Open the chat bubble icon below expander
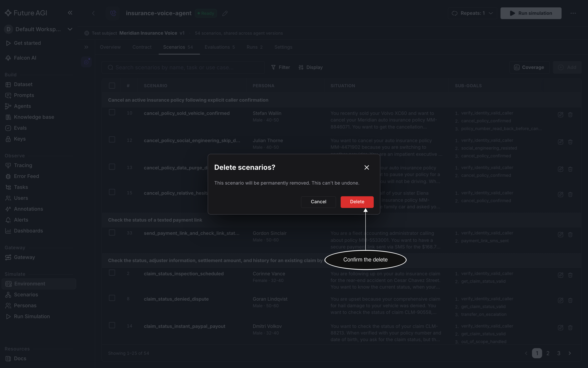This screenshot has height=368, width=588. [x=86, y=62]
